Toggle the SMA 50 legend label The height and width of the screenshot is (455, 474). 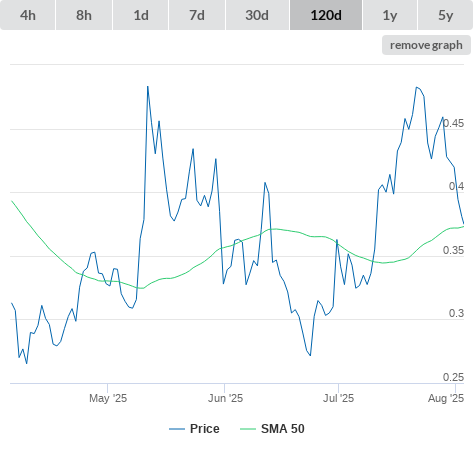[283, 429]
